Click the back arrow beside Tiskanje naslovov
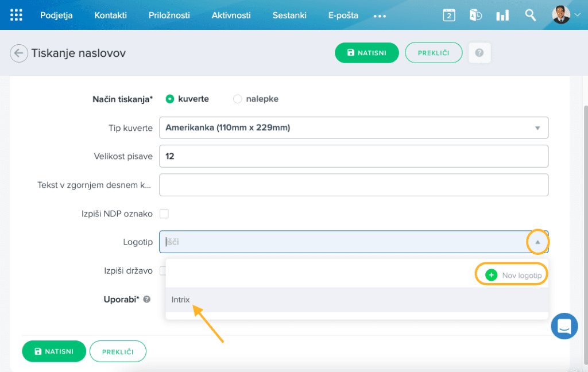This screenshot has height=372, width=588. point(19,53)
